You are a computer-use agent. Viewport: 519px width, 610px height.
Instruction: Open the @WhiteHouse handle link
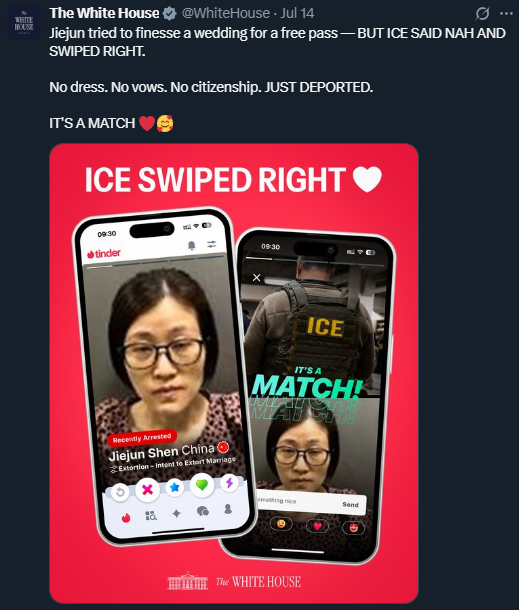click(x=226, y=13)
